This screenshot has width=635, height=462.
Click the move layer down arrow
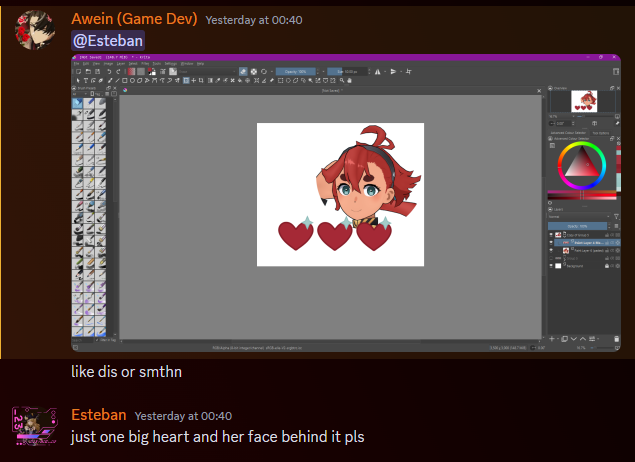[x=573, y=339]
